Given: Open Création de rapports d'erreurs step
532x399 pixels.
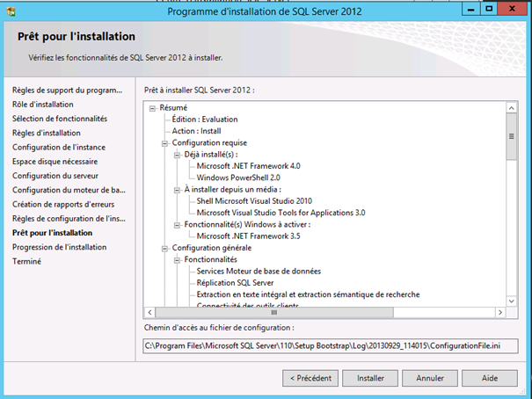Looking at the screenshot, I should tap(63, 204).
